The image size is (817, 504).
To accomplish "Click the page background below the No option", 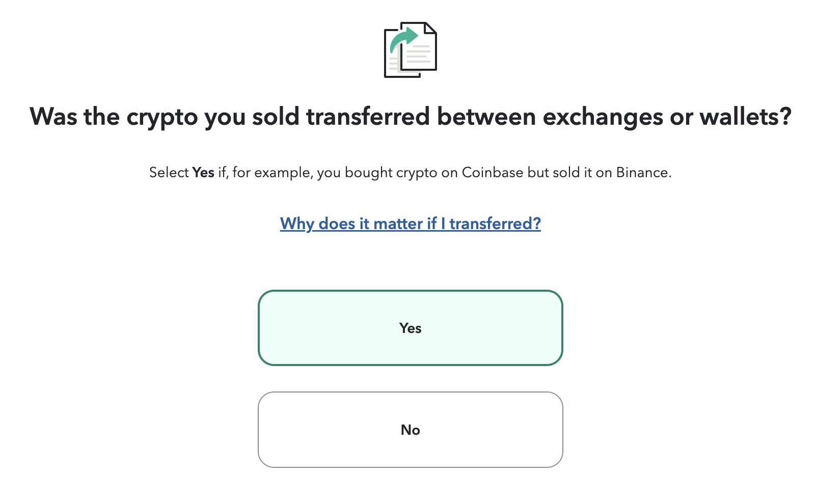I will 410,489.
